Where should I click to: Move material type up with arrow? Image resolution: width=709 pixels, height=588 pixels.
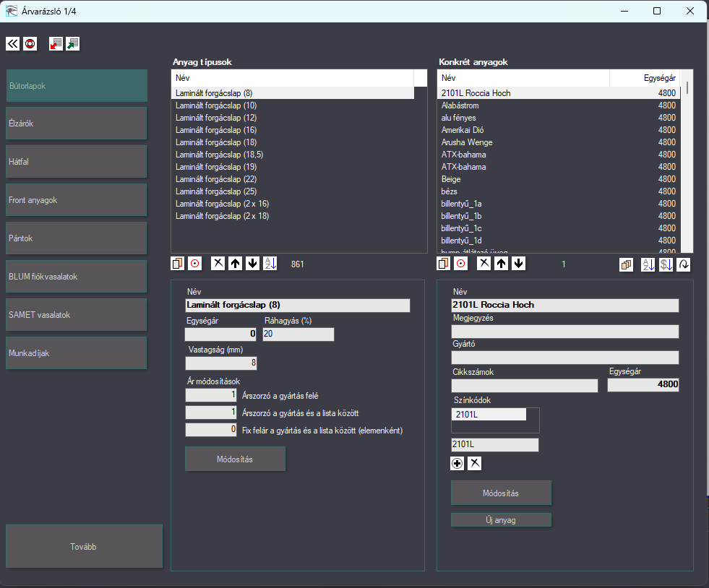[x=235, y=264]
